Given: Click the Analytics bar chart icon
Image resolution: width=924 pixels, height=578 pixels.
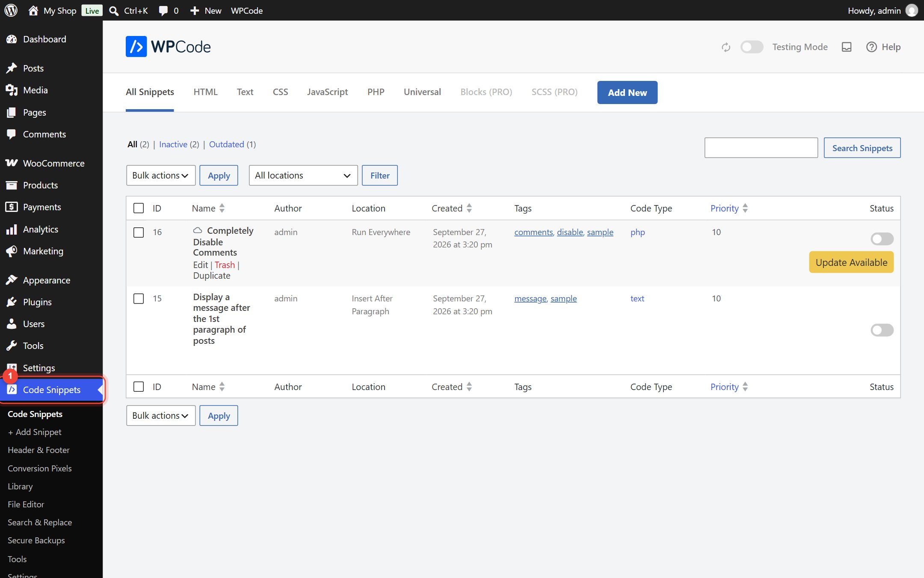Looking at the screenshot, I should click(x=12, y=229).
